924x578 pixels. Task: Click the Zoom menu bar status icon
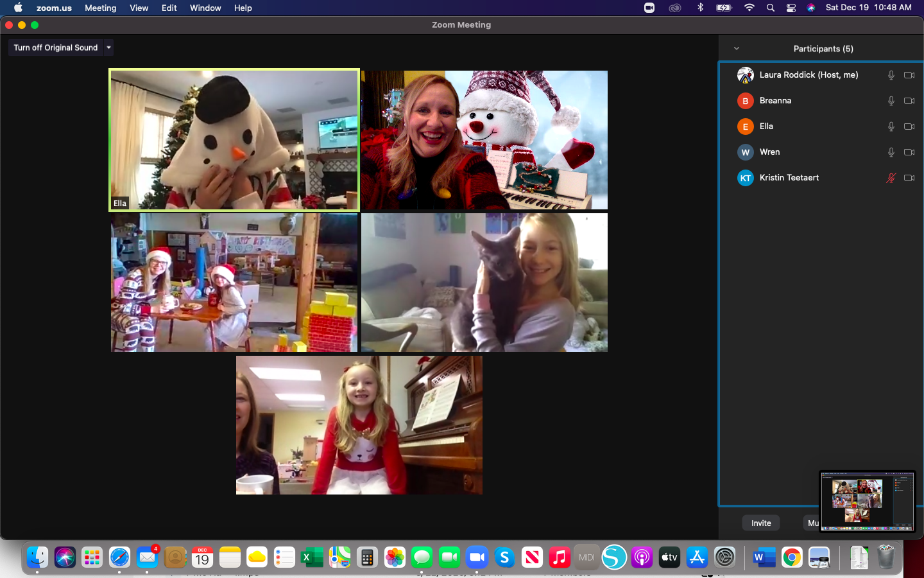point(649,8)
